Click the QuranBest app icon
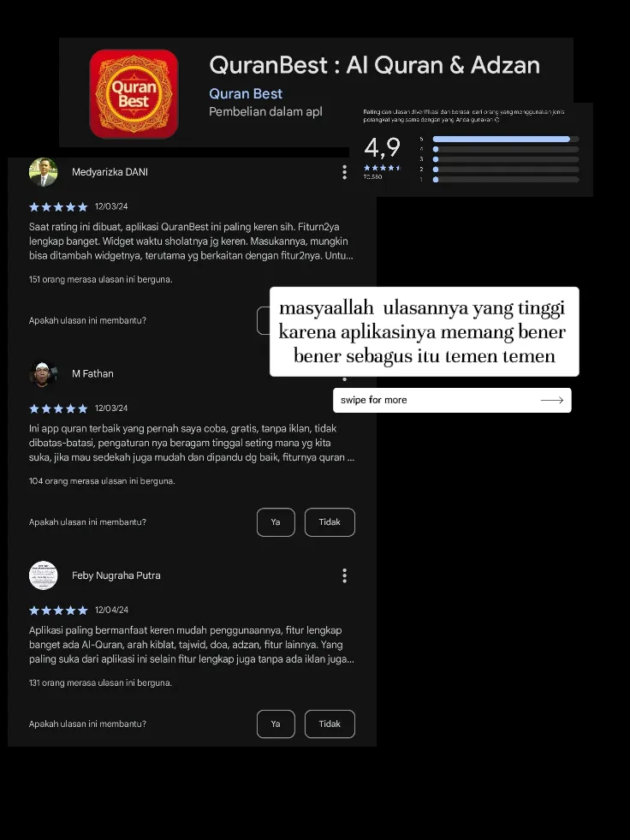The height and width of the screenshot is (840, 630). click(134, 93)
